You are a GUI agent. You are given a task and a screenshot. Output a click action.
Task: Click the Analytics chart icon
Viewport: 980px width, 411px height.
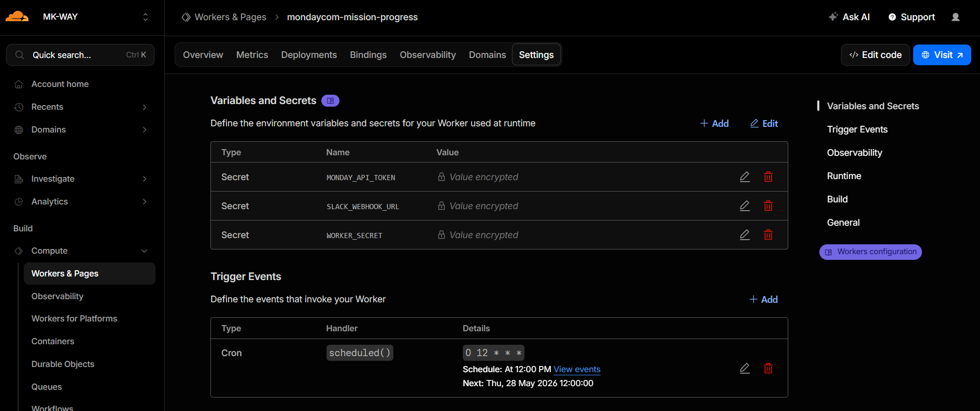pyautogui.click(x=19, y=202)
